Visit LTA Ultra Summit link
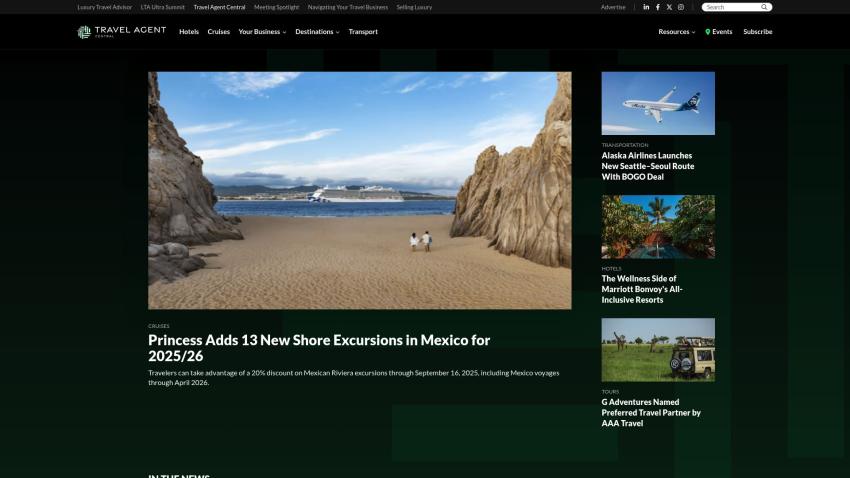 click(x=163, y=7)
